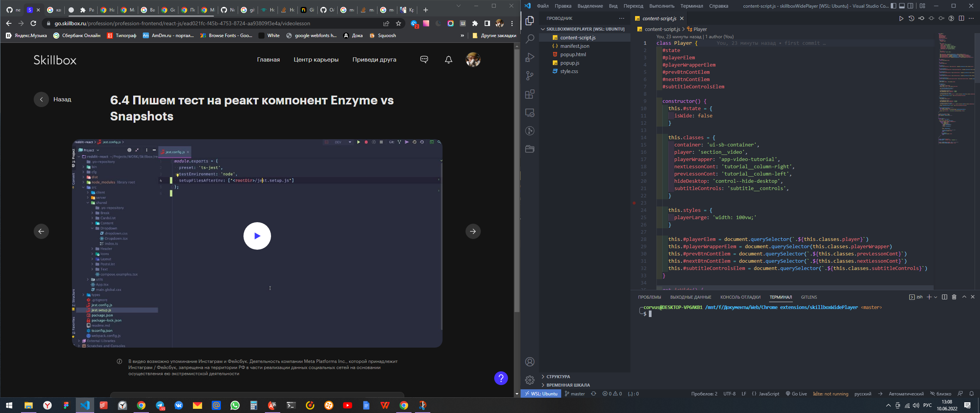Open Source Control view in VS Code
Viewport: 980px width, 413px height.
[x=530, y=76]
